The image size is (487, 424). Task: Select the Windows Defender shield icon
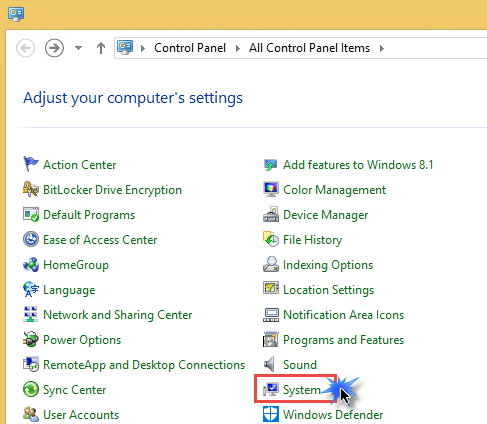tap(271, 414)
